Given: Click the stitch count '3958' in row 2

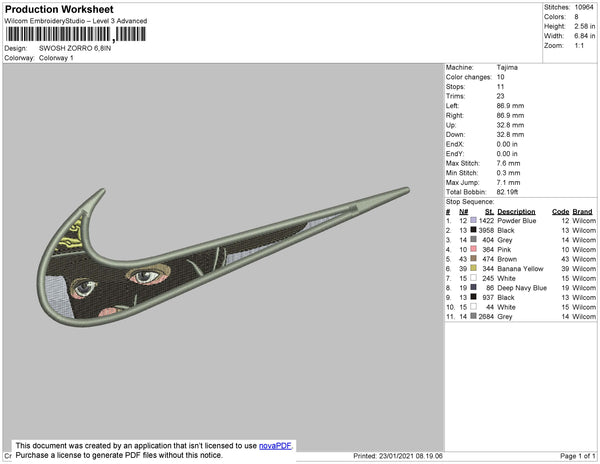Looking at the screenshot, I should click(486, 230).
